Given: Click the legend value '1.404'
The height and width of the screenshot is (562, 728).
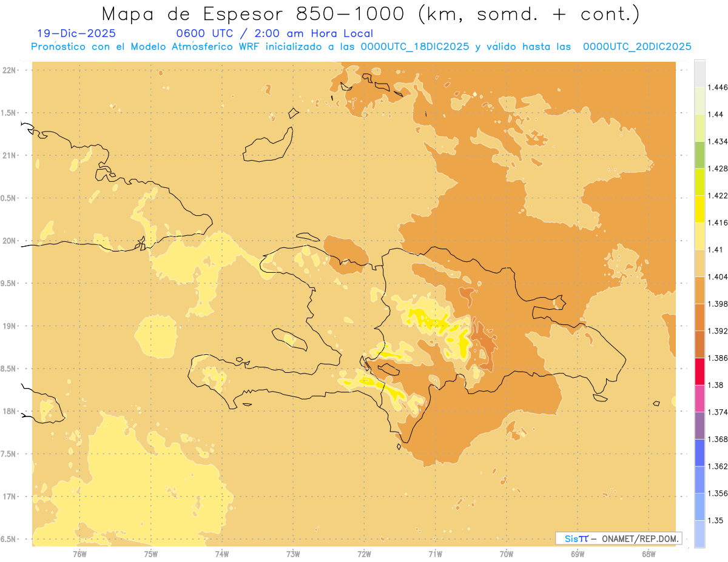Looking at the screenshot, I should pos(718,277).
